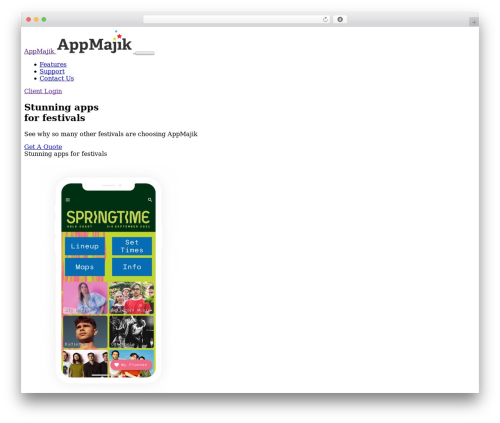Tap the black and white concert thumbnail

click(132, 332)
